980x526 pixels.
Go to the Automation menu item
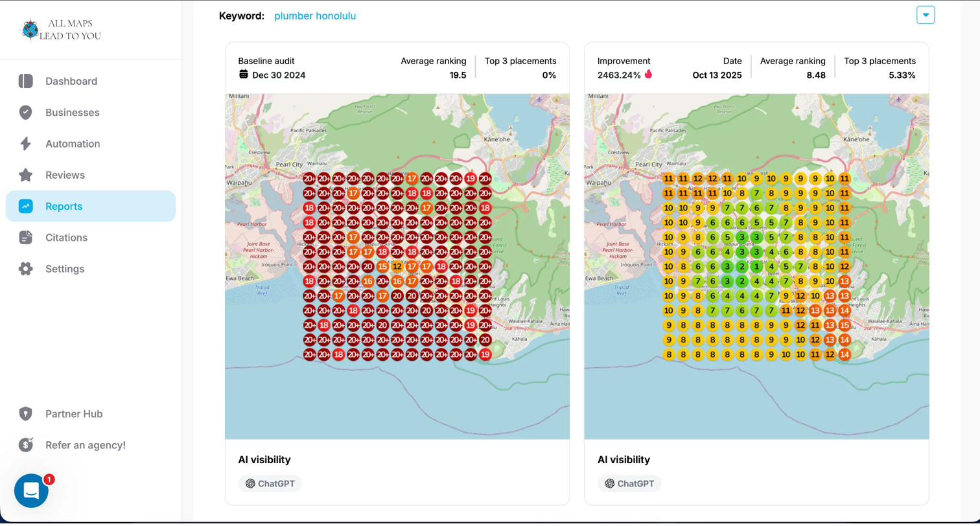(73, 144)
